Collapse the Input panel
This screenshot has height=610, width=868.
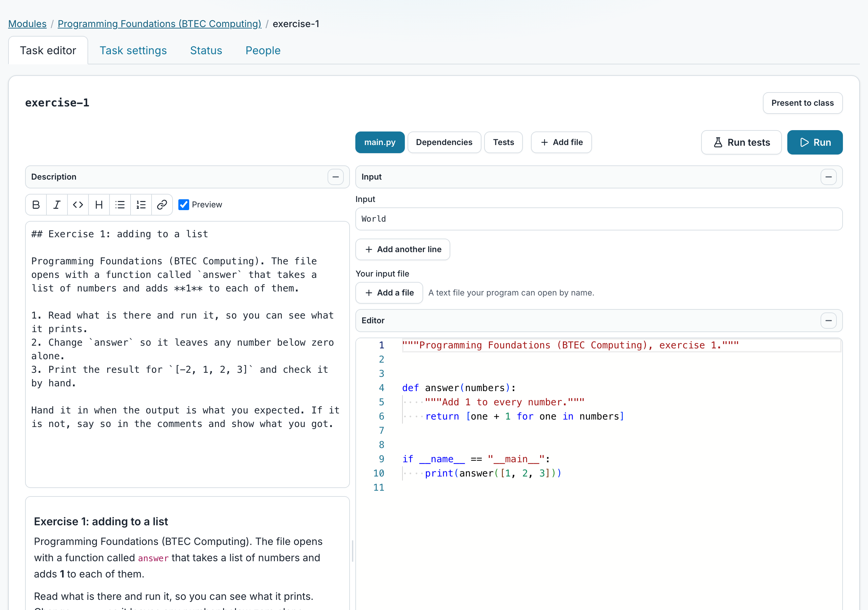click(828, 177)
